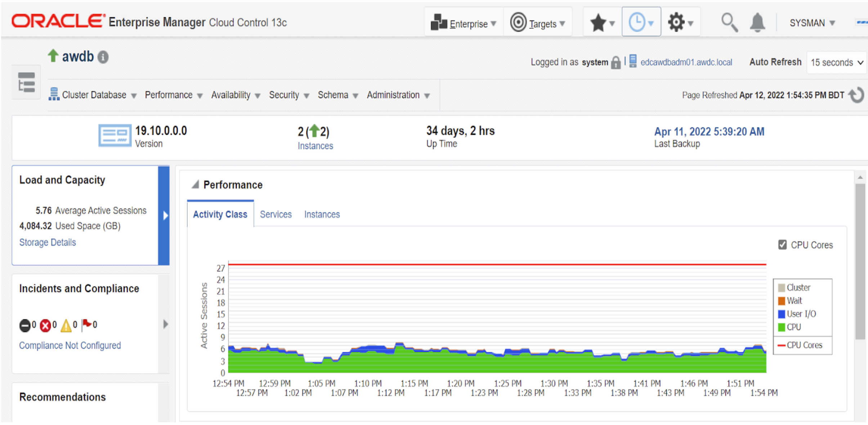Open the notifications bell
The image size is (868, 425).
[757, 23]
